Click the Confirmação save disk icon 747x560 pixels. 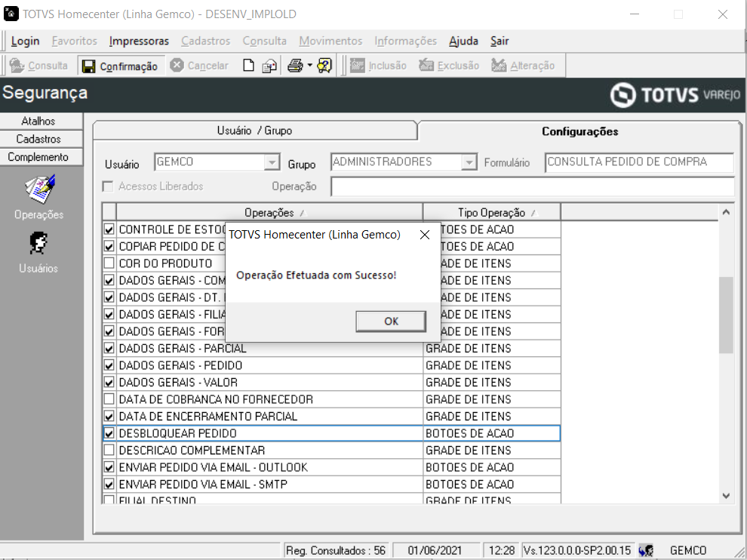point(88,66)
